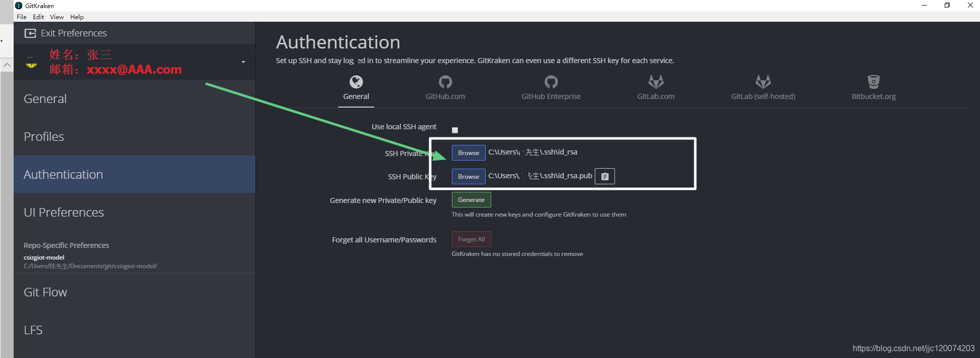Open LFS preferences section
Viewport: 980px width, 358px height.
point(134,330)
